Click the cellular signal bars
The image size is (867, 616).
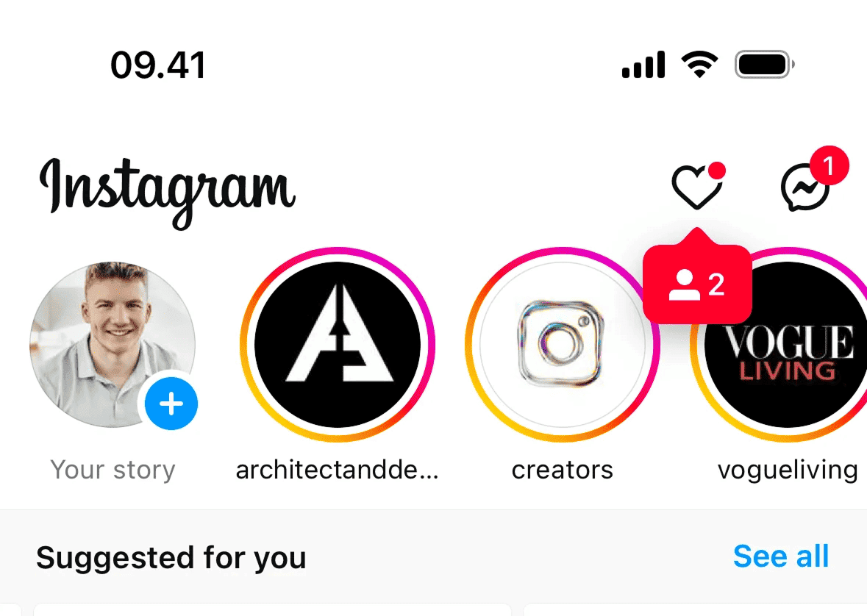point(643,65)
